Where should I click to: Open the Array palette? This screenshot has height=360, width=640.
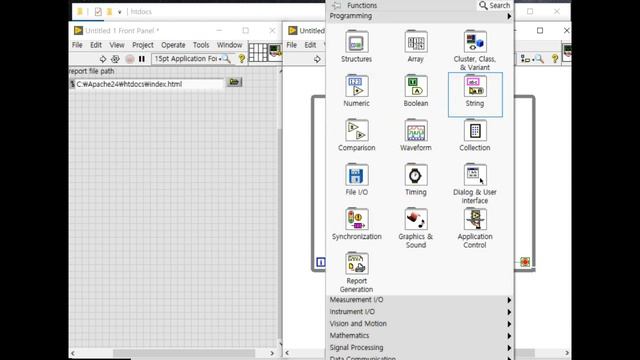coord(416,46)
